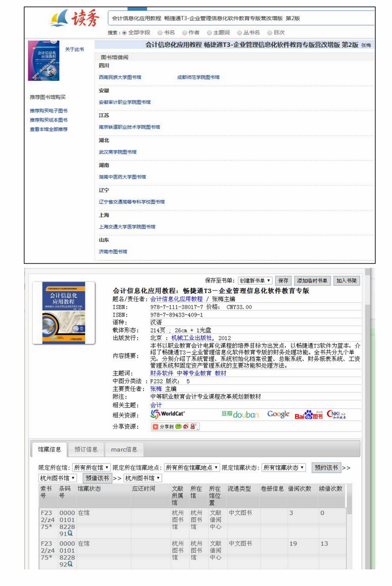Viewport: 392px width, 586px height.
Task: Open the 中等专业教育 subject link
Action: [x=194, y=373]
